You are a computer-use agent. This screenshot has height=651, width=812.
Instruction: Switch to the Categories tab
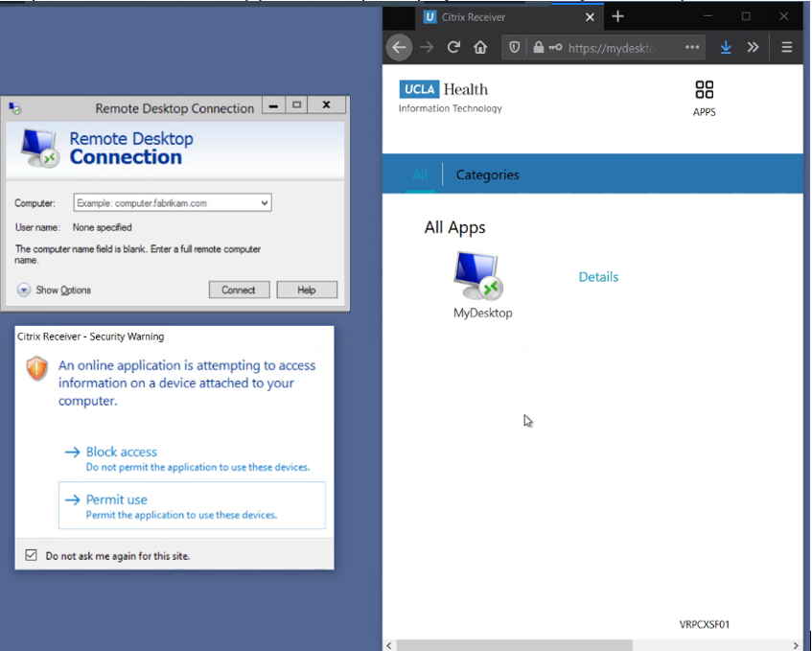(487, 175)
